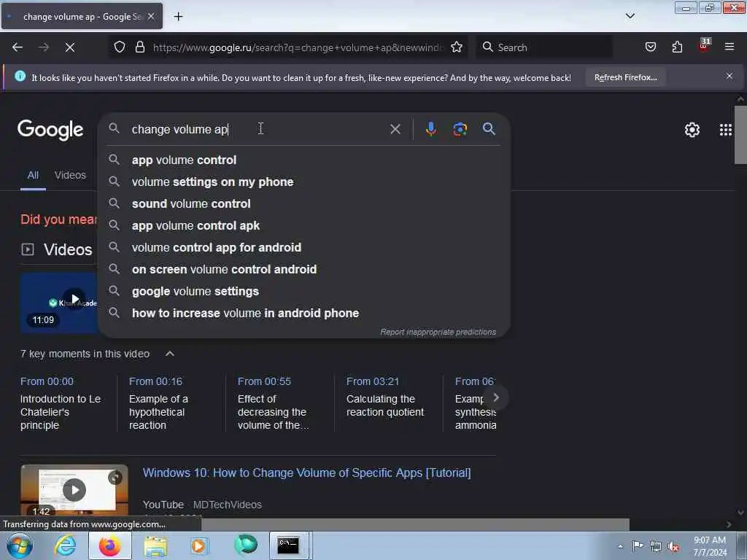This screenshot has height=560, width=747.
Task: Show hidden tray icons arrow
Action: click(x=620, y=547)
